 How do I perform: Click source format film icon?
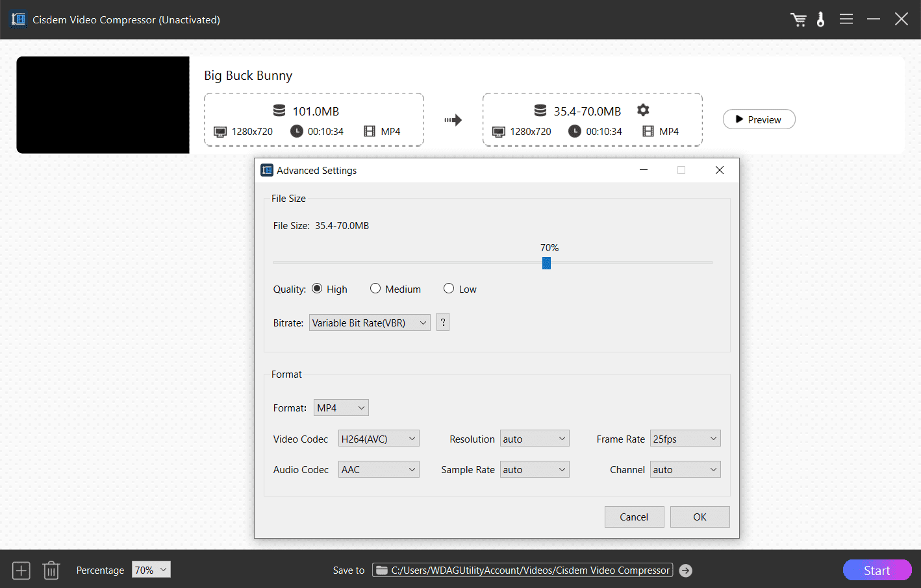(x=370, y=131)
